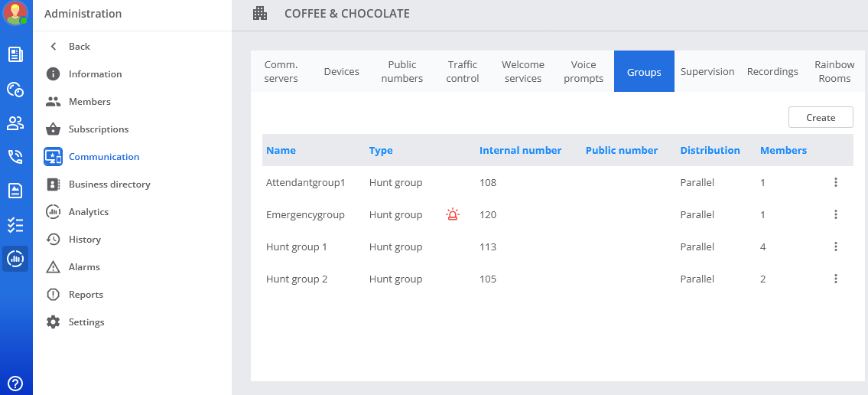Open the user profile avatar

(x=15, y=13)
